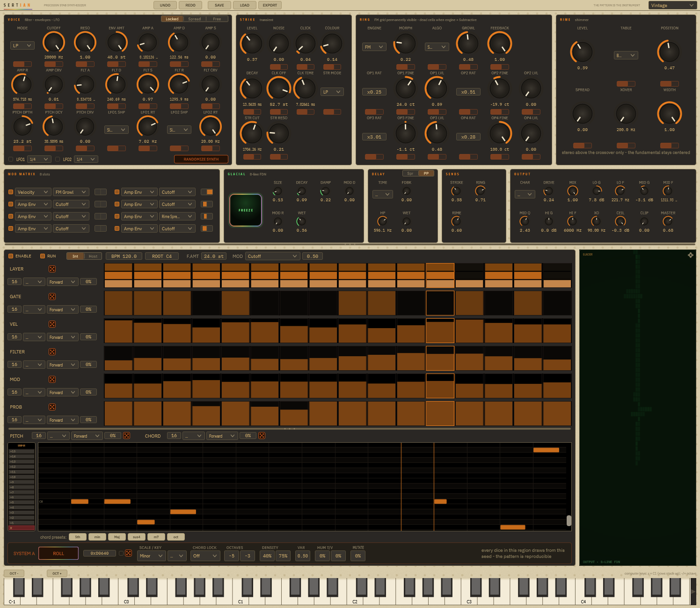Click the Sends STRIKE knob
This screenshot has height=608, width=700.
point(456,191)
